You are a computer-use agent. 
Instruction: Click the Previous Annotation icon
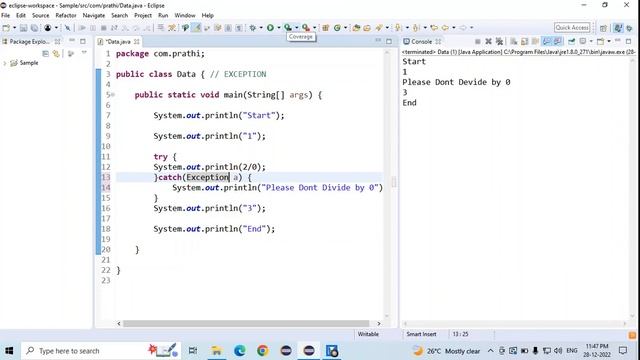416,28
